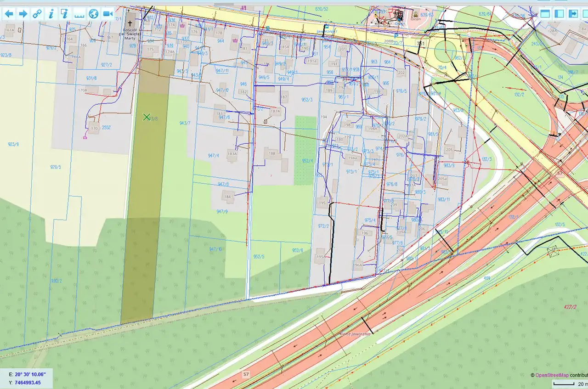This screenshot has width=588, height=389.
Task: Toggle the left side panel icon
Action: point(559,13)
